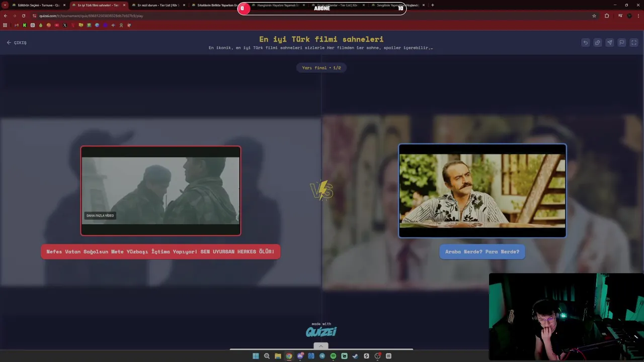The height and width of the screenshot is (362, 644).
Task: Vote for 'Nefes Vatan Sağolsun' red label
Action: tap(160, 251)
